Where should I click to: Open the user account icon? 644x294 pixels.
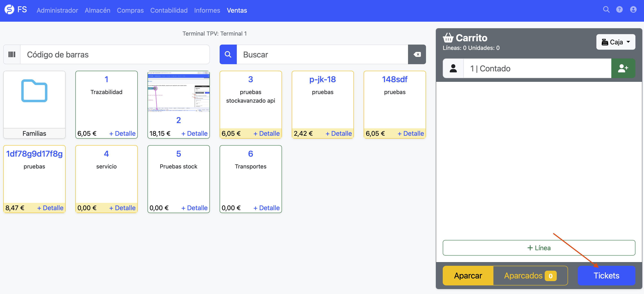coord(633,10)
